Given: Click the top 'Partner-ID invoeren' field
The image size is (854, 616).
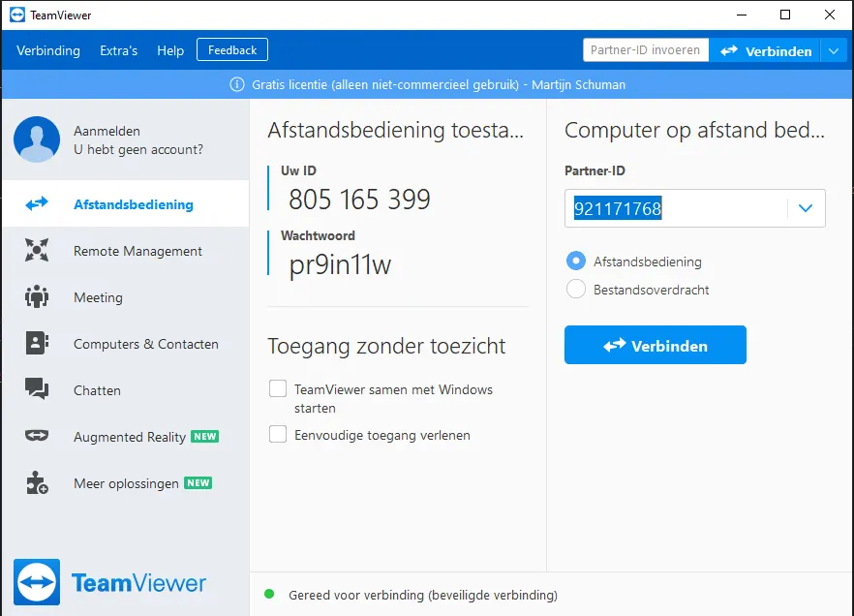Looking at the screenshot, I should (x=646, y=50).
